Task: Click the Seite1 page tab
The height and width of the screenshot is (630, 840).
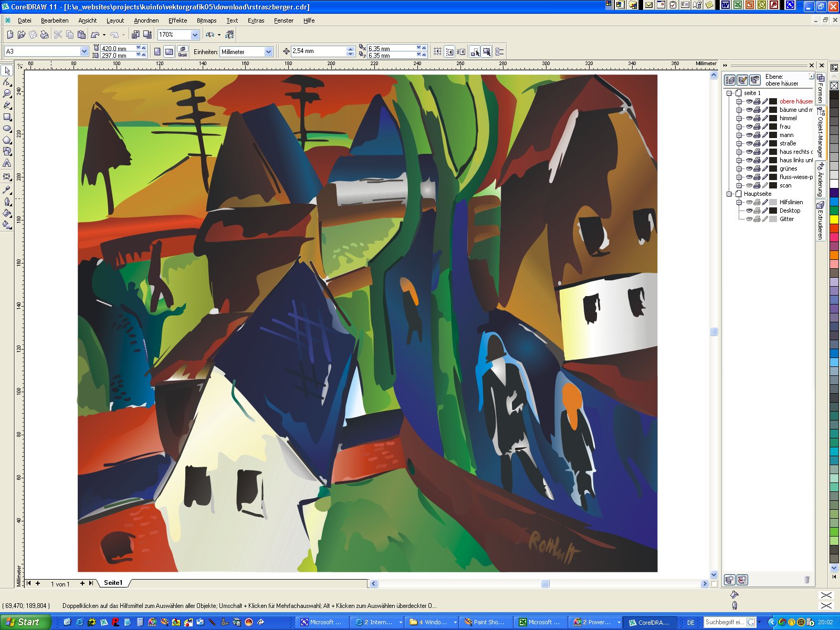Action: click(113, 583)
